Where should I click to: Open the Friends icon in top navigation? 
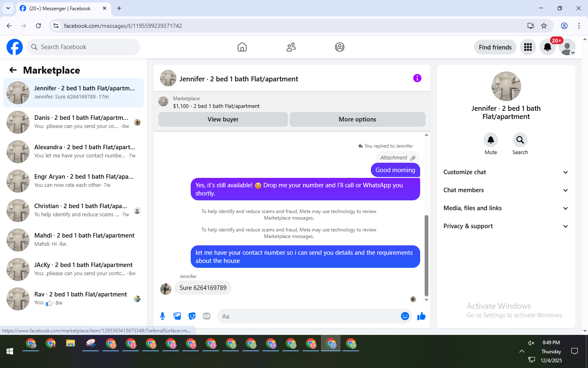(291, 47)
